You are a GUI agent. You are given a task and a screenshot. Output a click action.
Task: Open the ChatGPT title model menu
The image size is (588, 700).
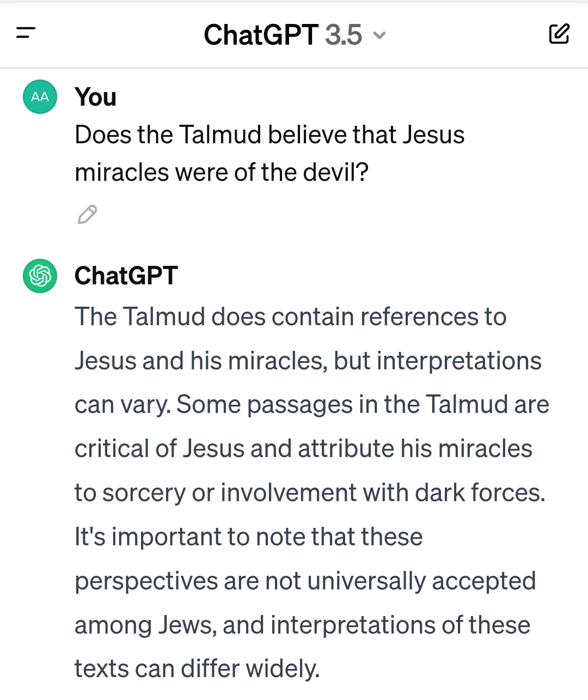coord(295,35)
